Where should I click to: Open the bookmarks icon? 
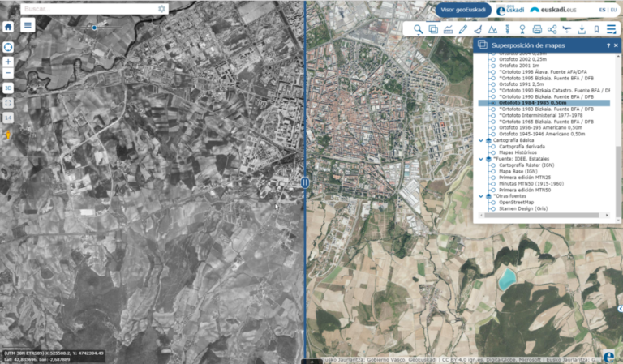596,29
